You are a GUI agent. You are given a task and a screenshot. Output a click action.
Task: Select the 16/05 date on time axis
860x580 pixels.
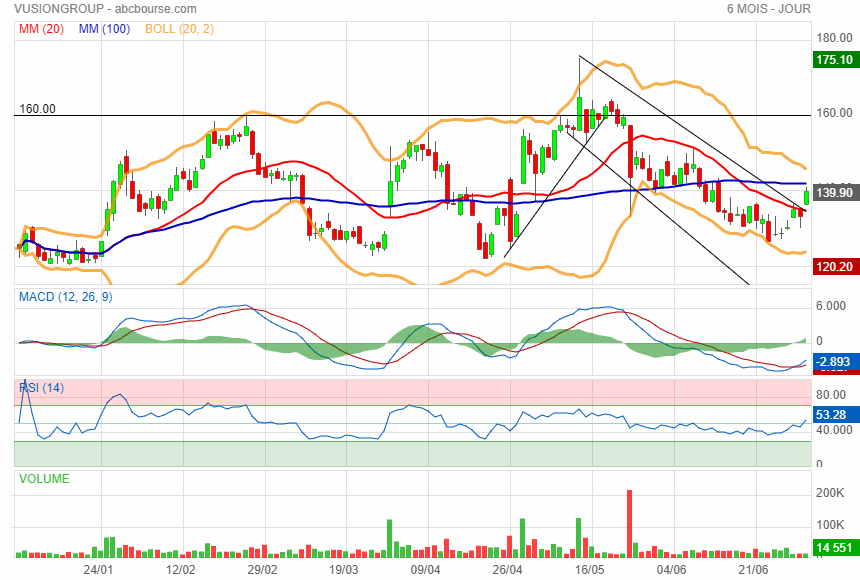click(x=590, y=569)
